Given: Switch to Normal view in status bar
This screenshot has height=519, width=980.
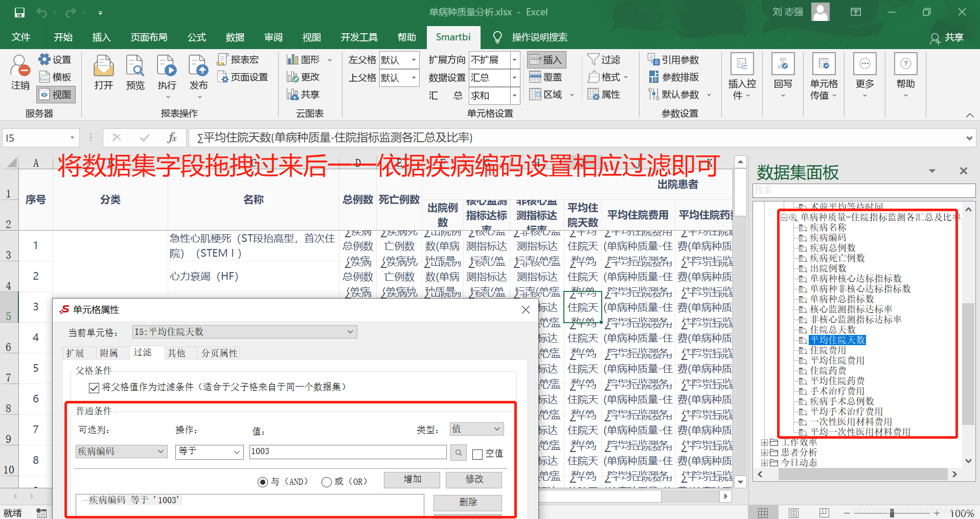Looking at the screenshot, I should (763, 513).
